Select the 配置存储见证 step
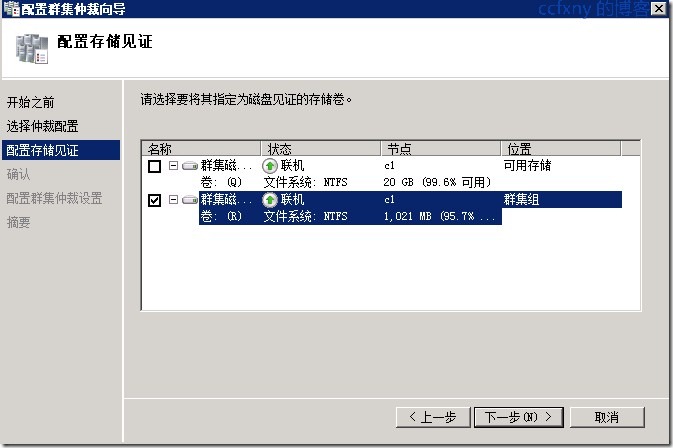673x448 pixels. pos(61,150)
